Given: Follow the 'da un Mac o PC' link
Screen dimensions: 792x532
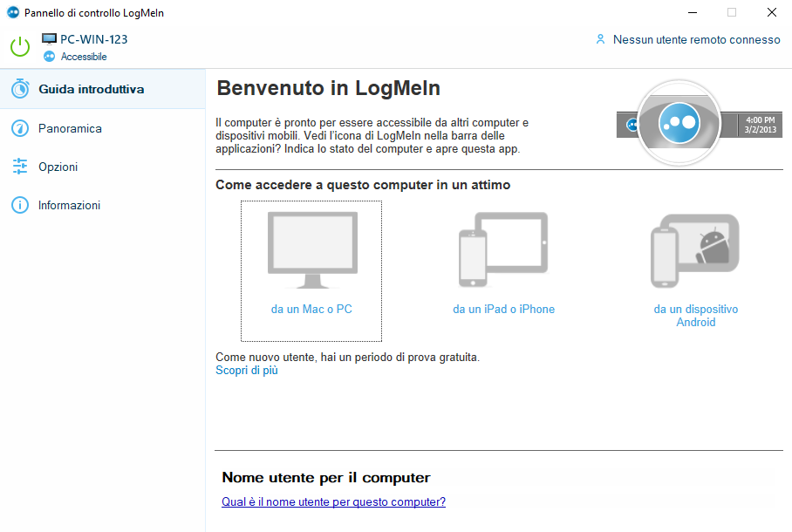Looking at the screenshot, I should [311, 310].
